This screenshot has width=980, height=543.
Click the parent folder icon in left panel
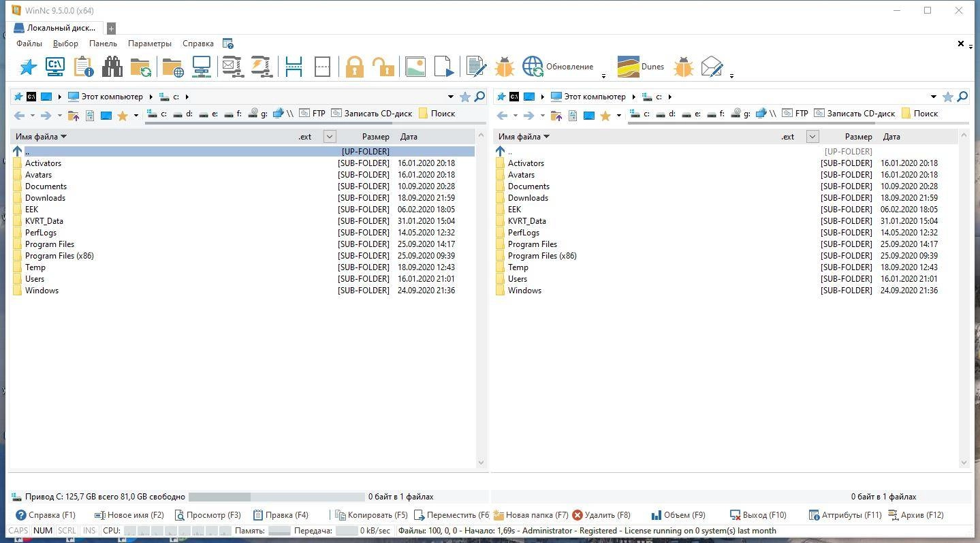coord(74,116)
